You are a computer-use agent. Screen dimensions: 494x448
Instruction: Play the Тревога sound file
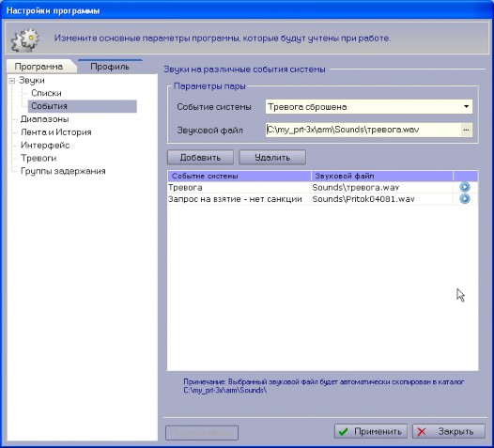tap(465, 187)
